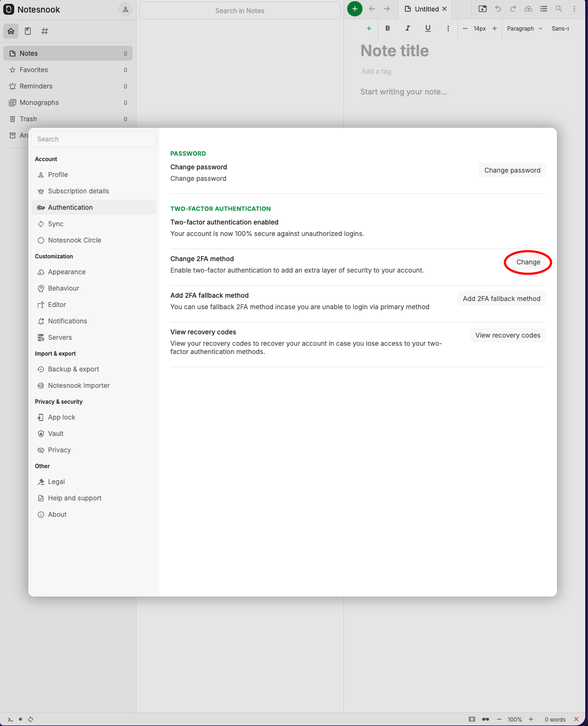The height and width of the screenshot is (726, 588).
Task: Redo edit in editor
Action: tap(513, 9)
